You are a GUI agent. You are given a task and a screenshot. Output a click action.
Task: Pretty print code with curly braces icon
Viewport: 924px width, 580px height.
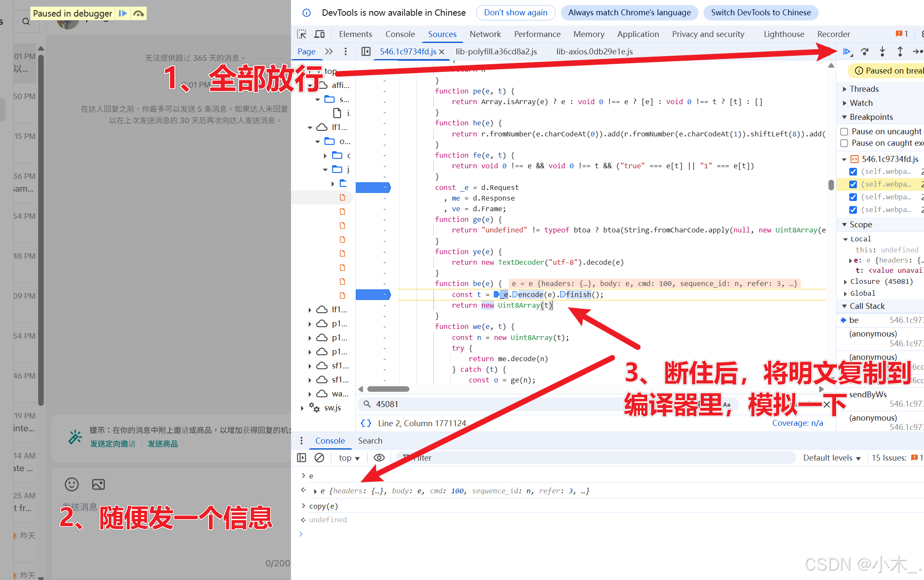(366, 423)
